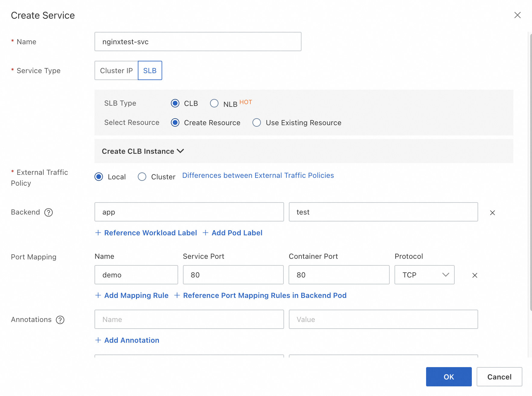Screen dimensions: 532x396
Task: Set External Traffic Policy to Local
Action: click(99, 177)
